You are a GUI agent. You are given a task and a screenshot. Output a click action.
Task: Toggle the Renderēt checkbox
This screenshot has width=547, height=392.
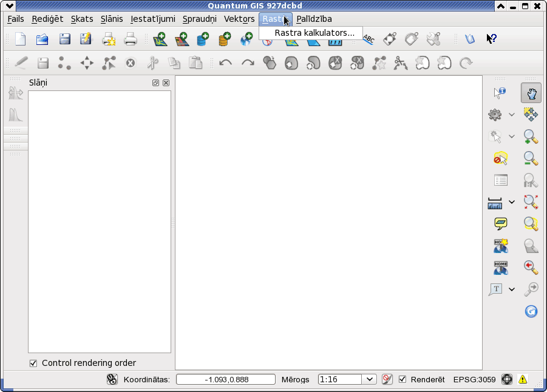click(x=403, y=379)
